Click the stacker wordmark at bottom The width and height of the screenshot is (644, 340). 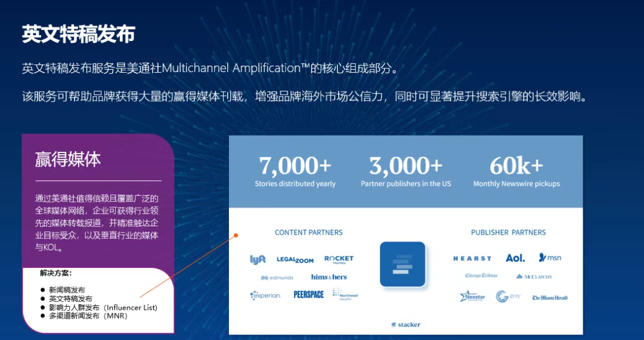[406, 325]
